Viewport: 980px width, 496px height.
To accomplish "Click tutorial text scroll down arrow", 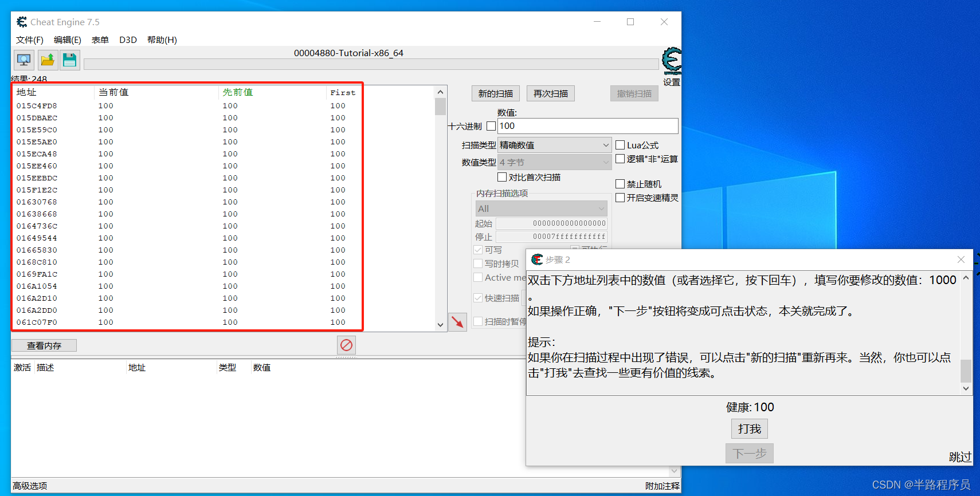I will click(x=966, y=388).
